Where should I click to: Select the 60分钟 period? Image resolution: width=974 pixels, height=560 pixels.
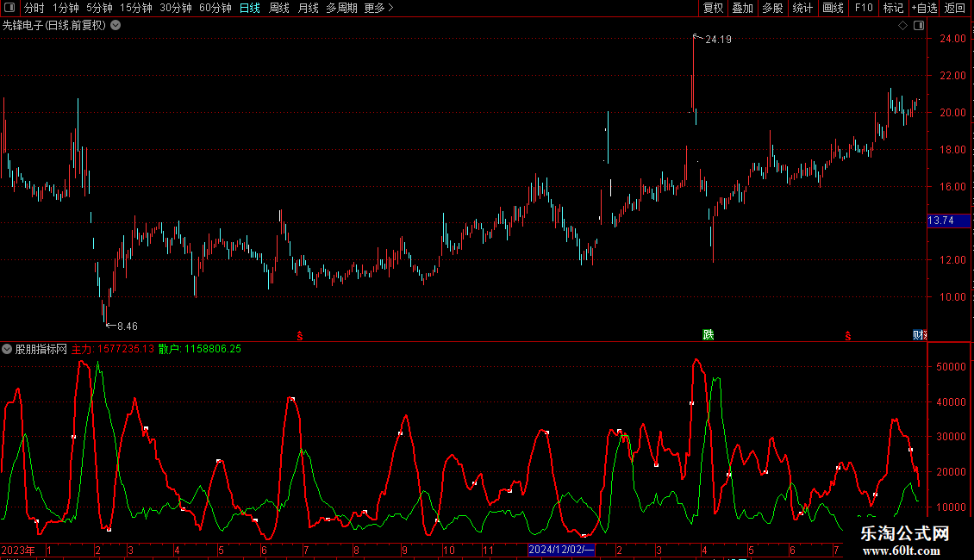(x=215, y=8)
